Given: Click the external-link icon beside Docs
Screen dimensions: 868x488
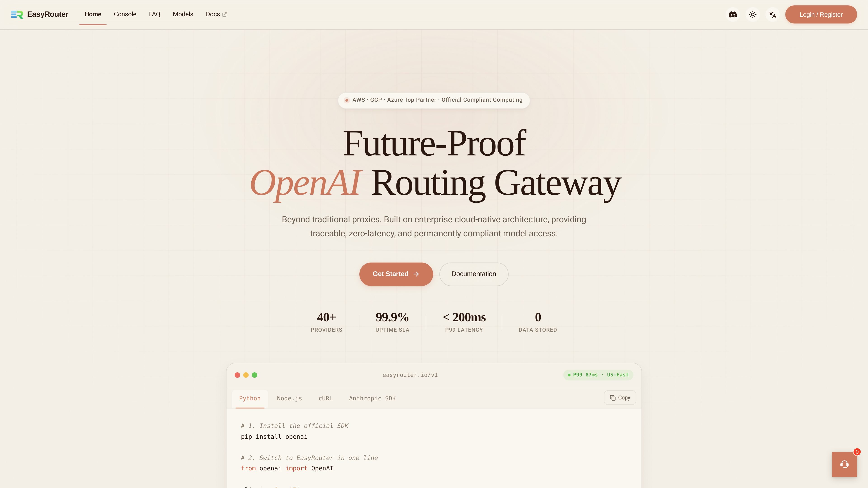Looking at the screenshot, I should pos(225,14).
